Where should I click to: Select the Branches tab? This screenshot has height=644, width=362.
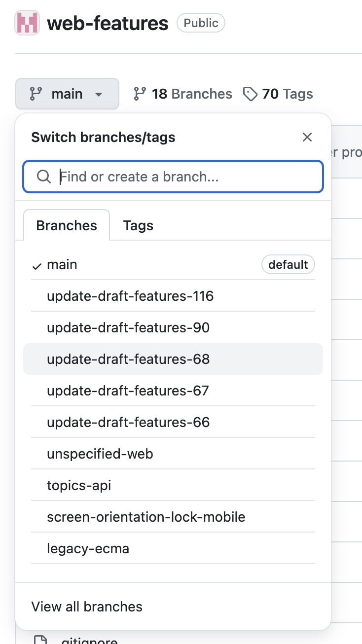pyautogui.click(x=67, y=225)
